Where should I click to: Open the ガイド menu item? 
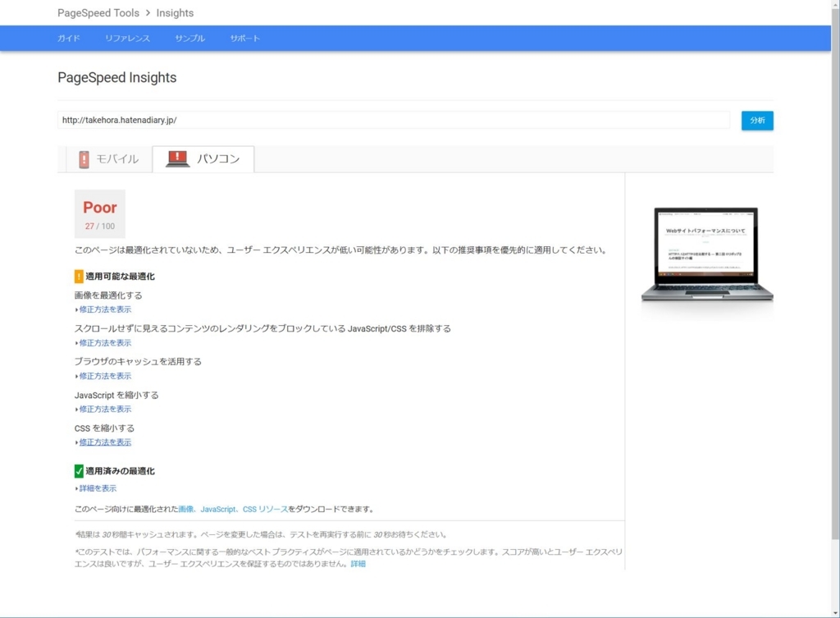(x=69, y=39)
